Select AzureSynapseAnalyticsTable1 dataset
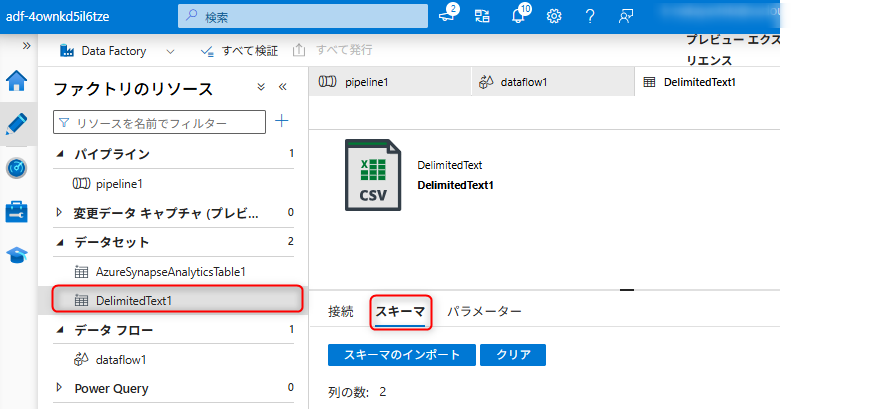881x409 pixels. pos(170,271)
